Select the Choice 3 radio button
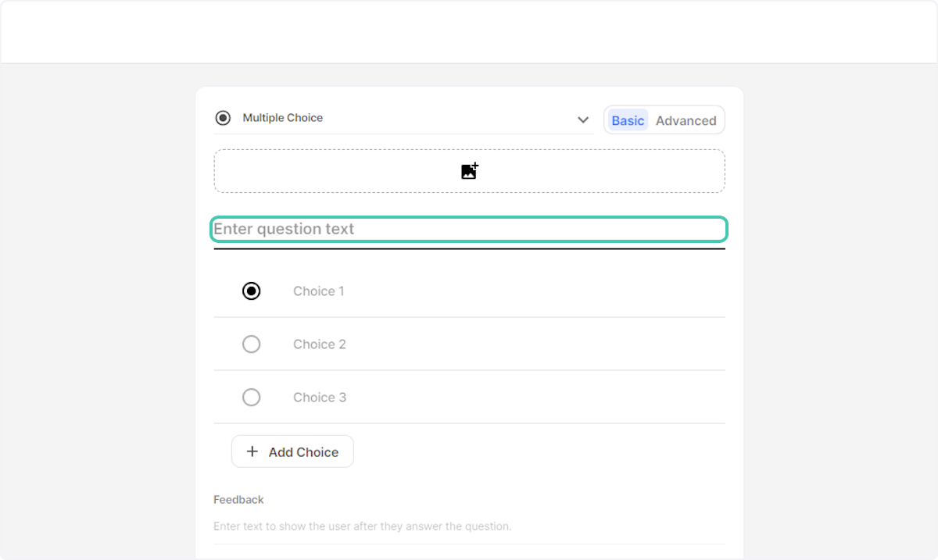The width and height of the screenshot is (938, 560). click(x=251, y=397)
